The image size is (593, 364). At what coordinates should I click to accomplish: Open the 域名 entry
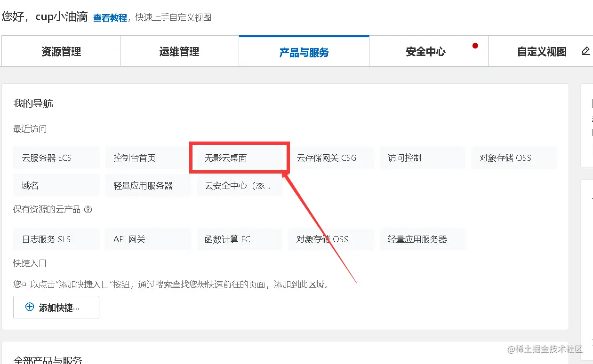56,186
